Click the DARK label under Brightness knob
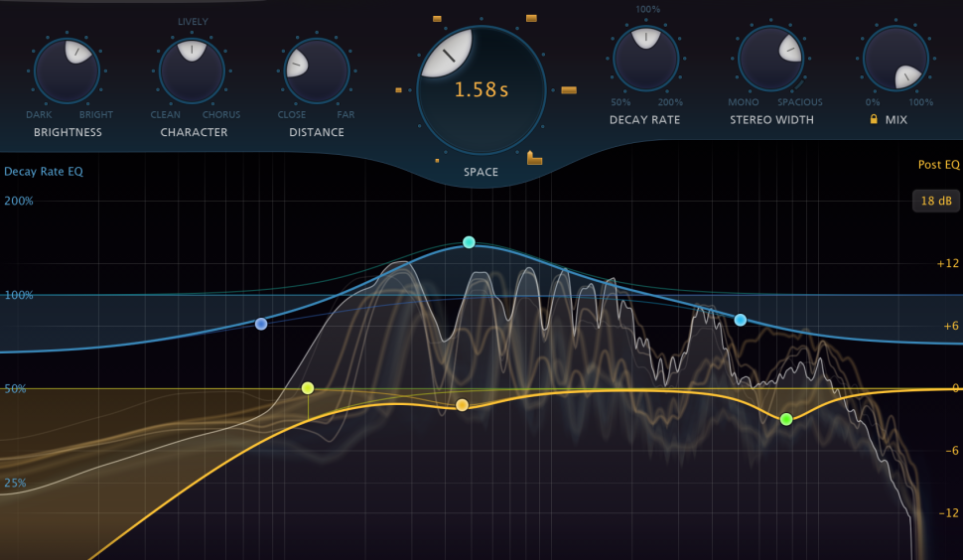Image resolution: width=963 pixels, height=560 pixels. (x=39, y=115)
